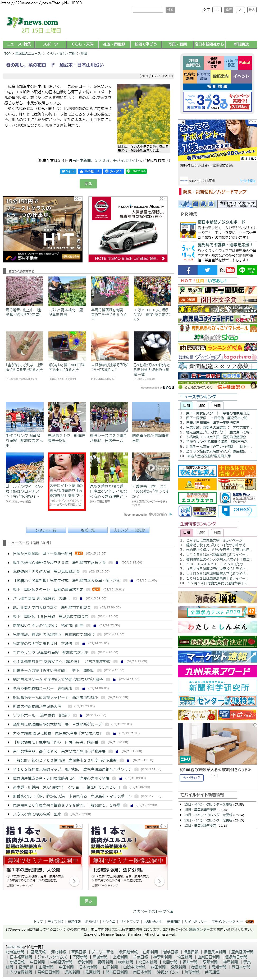Screen dimensions: 260x980
Task: Click arrow beside 兄弟関取、春場所の活躍誓う row
Action: click(x=9, y=634)
